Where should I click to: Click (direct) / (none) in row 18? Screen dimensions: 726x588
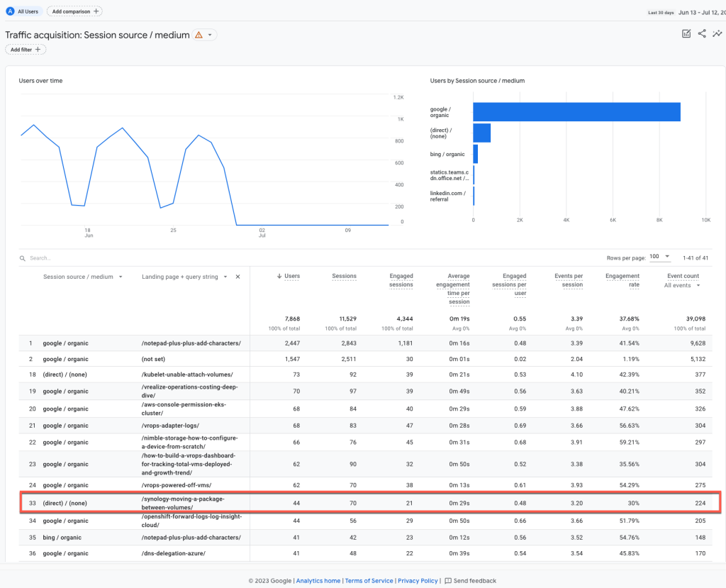coord(65,375)
